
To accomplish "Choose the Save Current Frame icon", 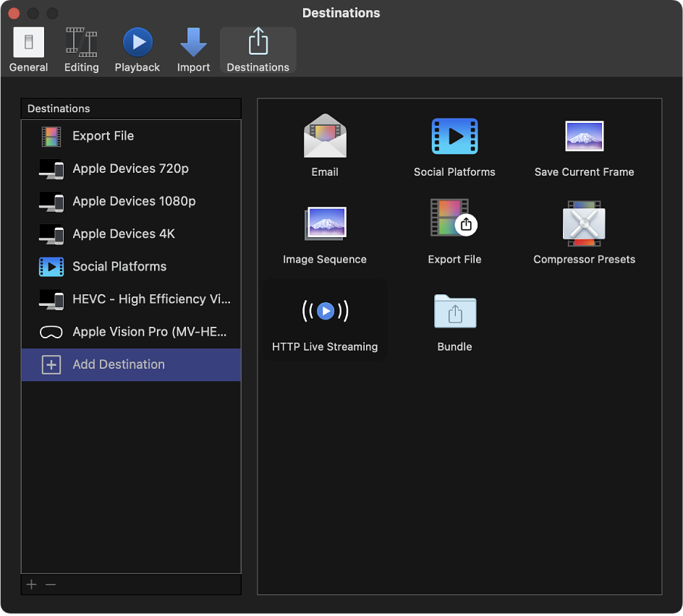I will [583, 136].
